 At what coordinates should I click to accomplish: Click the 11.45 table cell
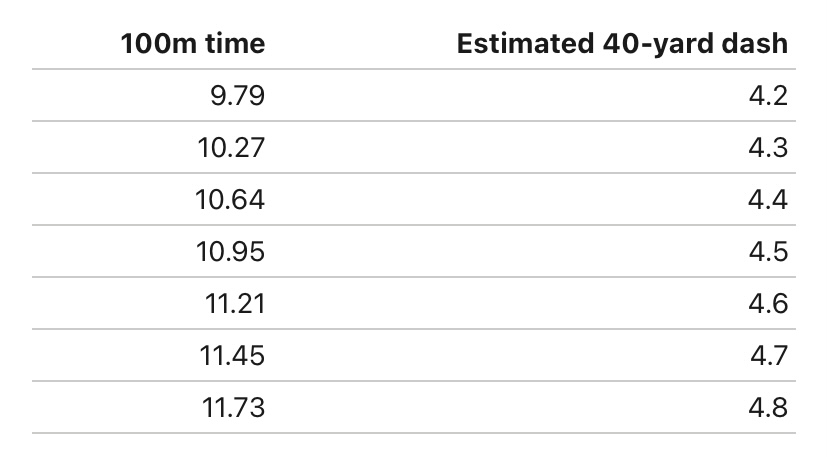[x=233, y=356]
